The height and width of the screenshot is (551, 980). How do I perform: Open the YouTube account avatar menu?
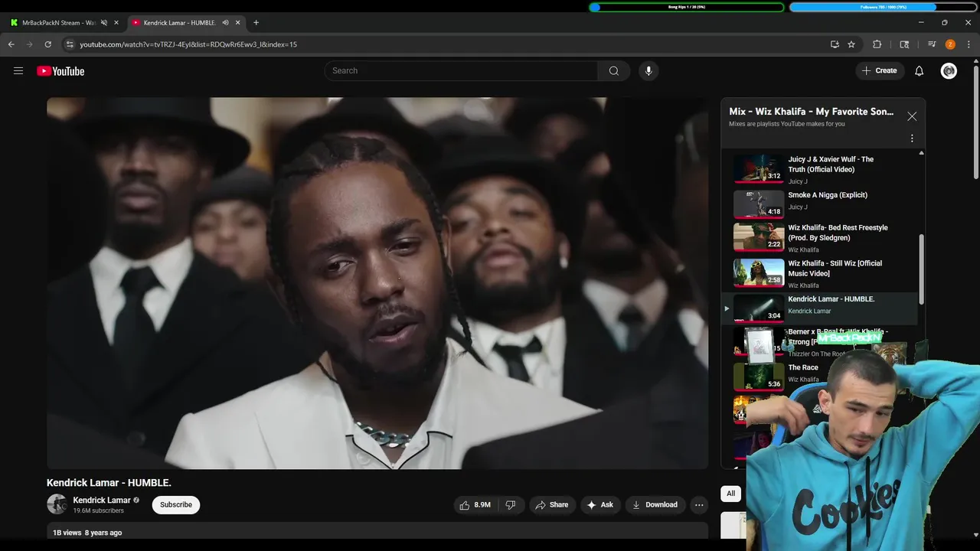point(949,71)
